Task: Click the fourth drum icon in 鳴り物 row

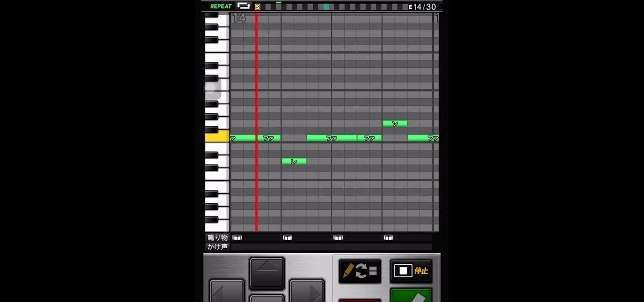Action: pos(388,238)
